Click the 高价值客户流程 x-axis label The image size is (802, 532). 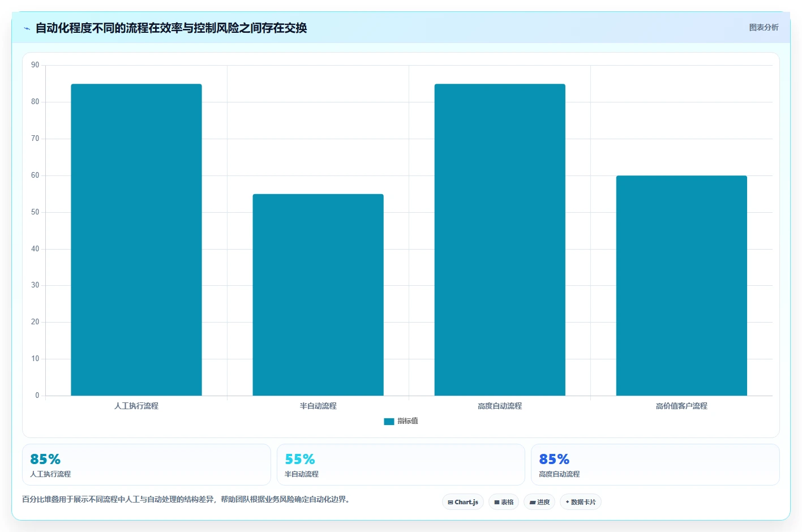[x=681, y=406]
